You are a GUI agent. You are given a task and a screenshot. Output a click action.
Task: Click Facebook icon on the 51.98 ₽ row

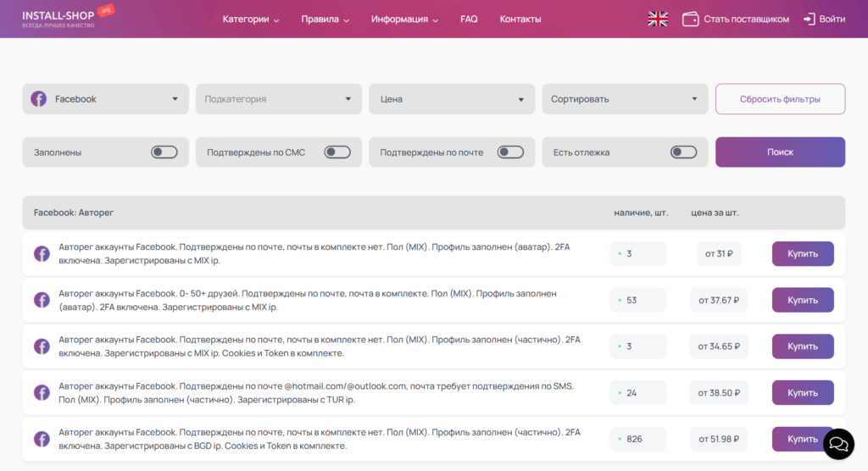(x=42, y=440)
